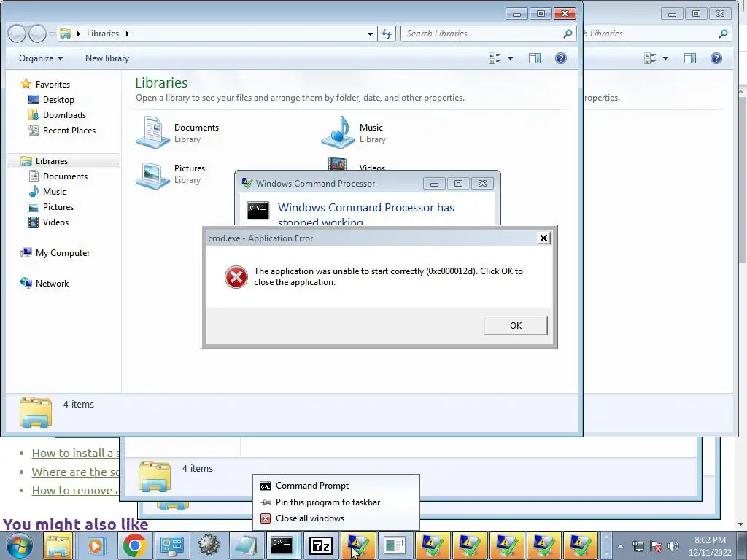Change view icon in the back Libraries window

coord(650,58)
